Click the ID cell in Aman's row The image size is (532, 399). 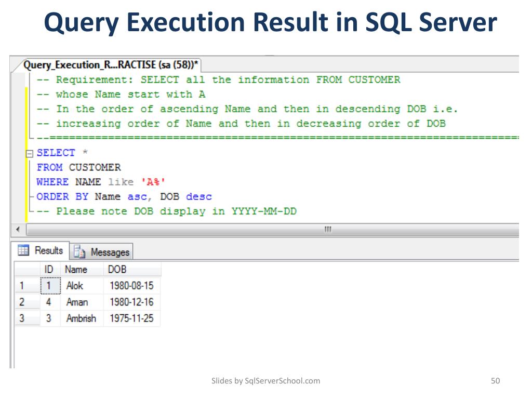click(50, 302)
